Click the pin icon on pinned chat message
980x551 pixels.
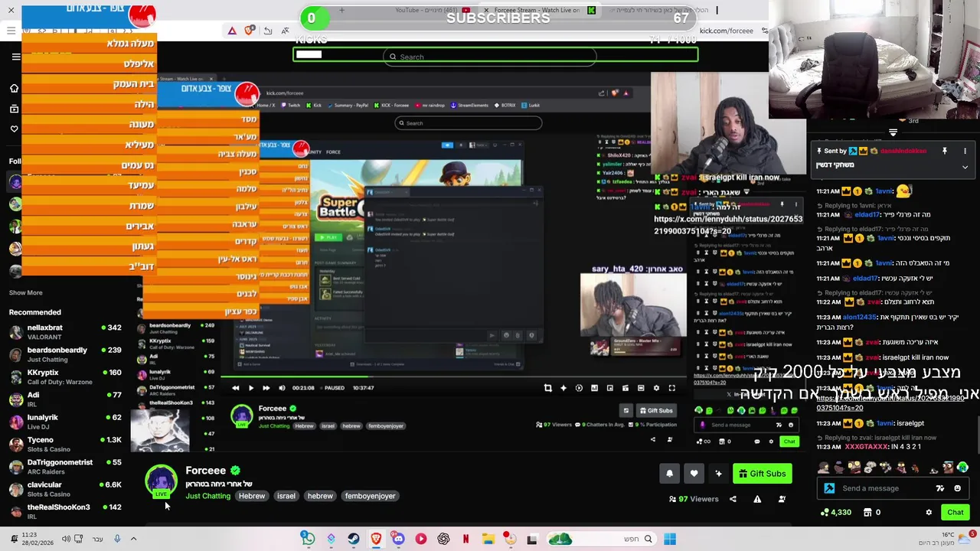click(945, 151)
